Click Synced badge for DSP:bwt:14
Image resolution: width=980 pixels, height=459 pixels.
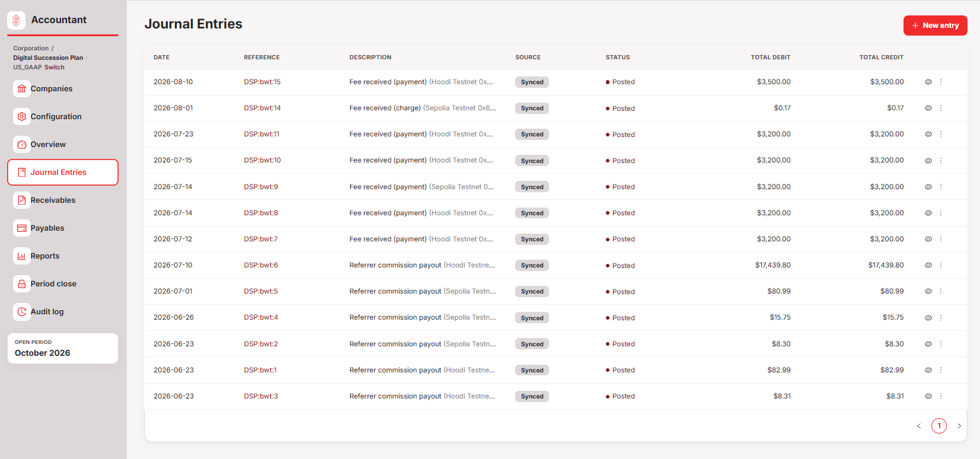point(532,108)
